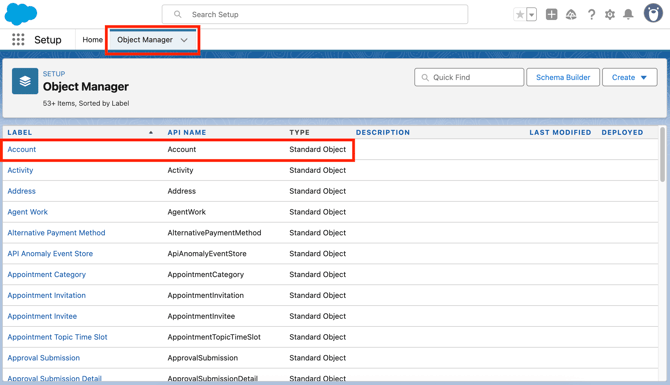Click the table's vertical scrollbar
Screen dimensions: 670x385
coord(662,154)
